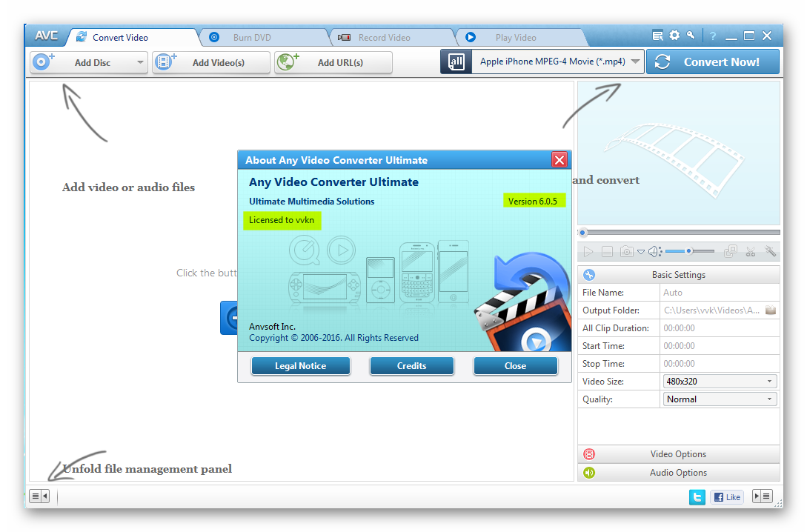Click the Stop button in preview controls

point(608,252)
